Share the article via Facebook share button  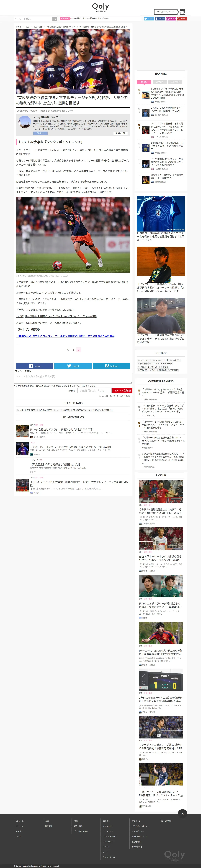point(34,366)
